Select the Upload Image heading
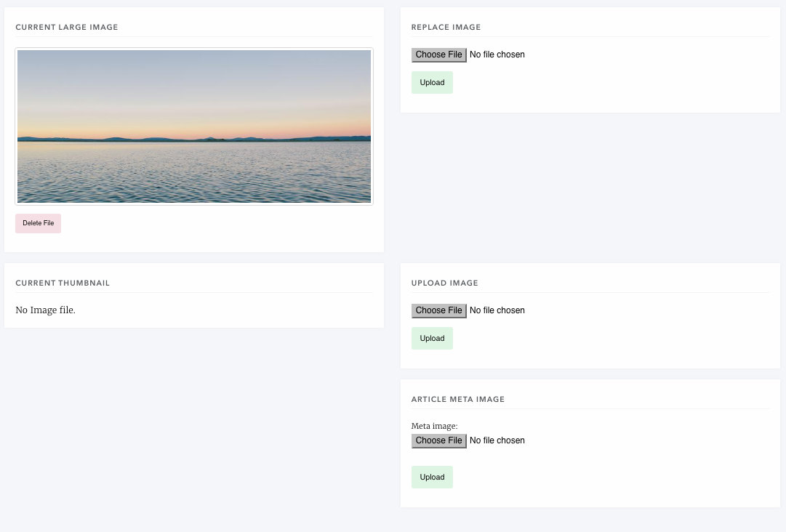Viewport: 786px width, 532px height. coord(444,283)
